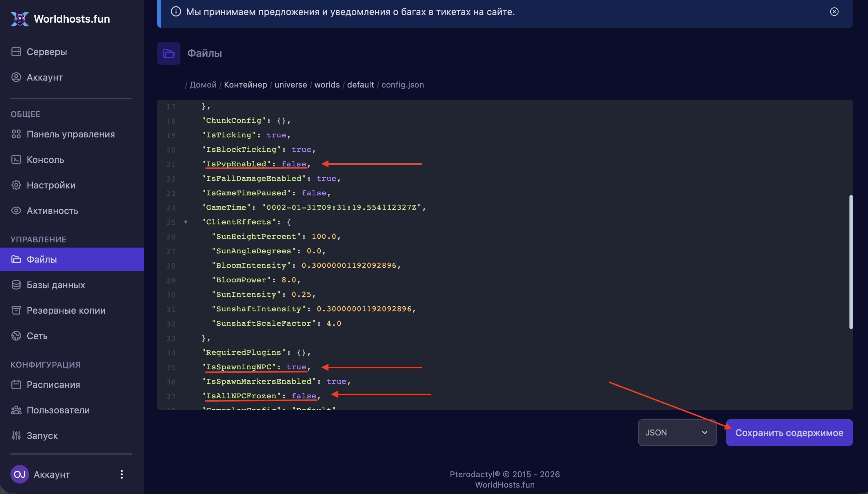This screenshot has height=494, width=868.
Task: Open Backups via the archive icon
Action: tap(16, 310)
